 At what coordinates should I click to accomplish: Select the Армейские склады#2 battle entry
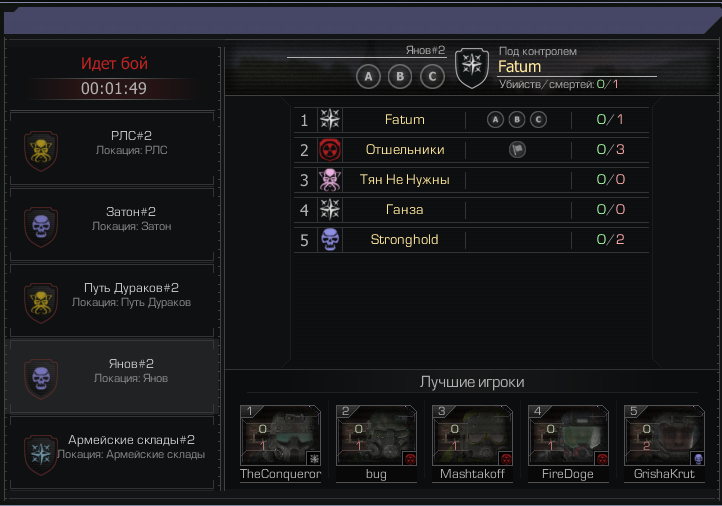coord(112,453)
